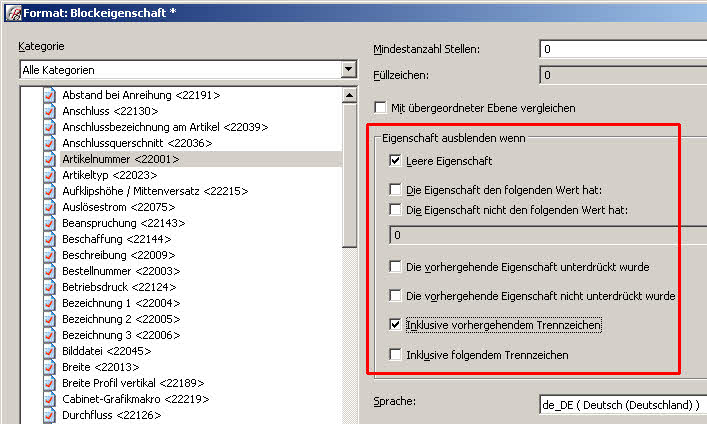Click the Mindestanzahl Stellen input field

point(623,49)
